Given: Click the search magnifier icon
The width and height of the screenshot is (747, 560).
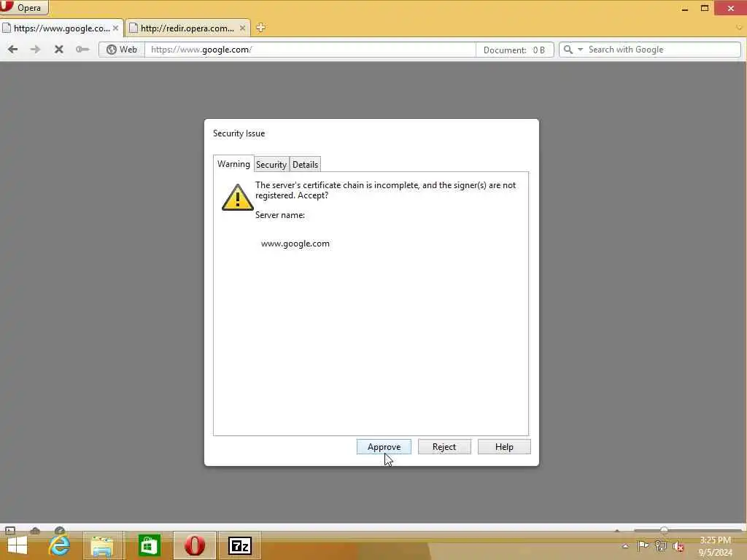Looking at the screenshot, I should (568, 50).
